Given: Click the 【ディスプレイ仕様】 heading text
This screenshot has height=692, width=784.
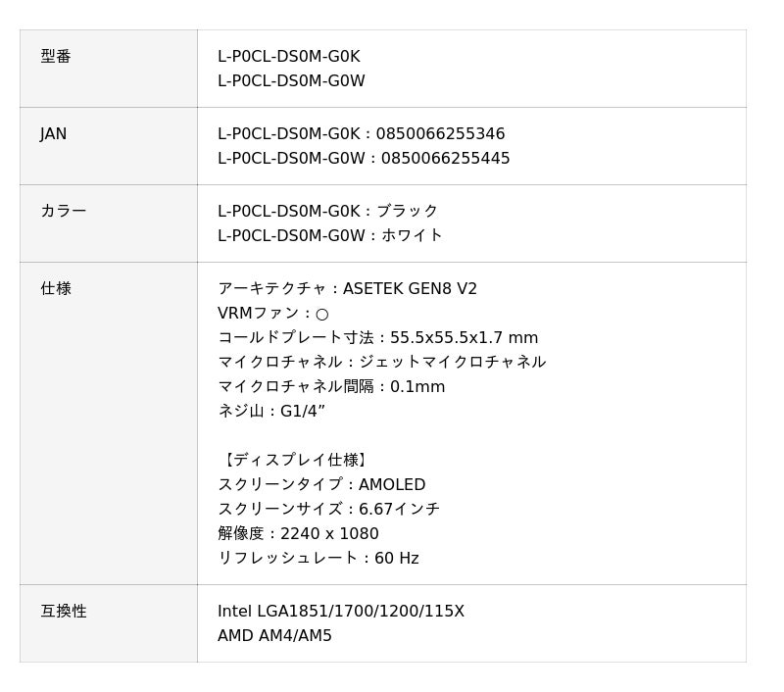Looking at the screenshot, I should pos(295,461).
